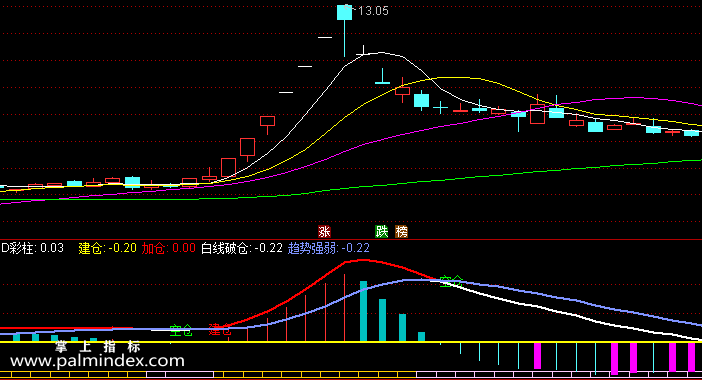Image resolution: width=702 pixels, height=380 pixels.
Task: Click the green 空仓 label at left
Action: pos(181,331)
